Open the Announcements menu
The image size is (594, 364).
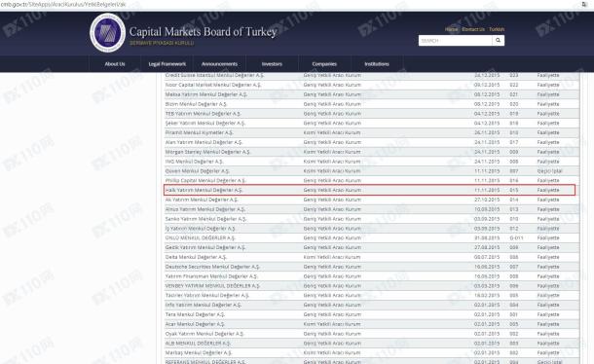click(219, 64)
